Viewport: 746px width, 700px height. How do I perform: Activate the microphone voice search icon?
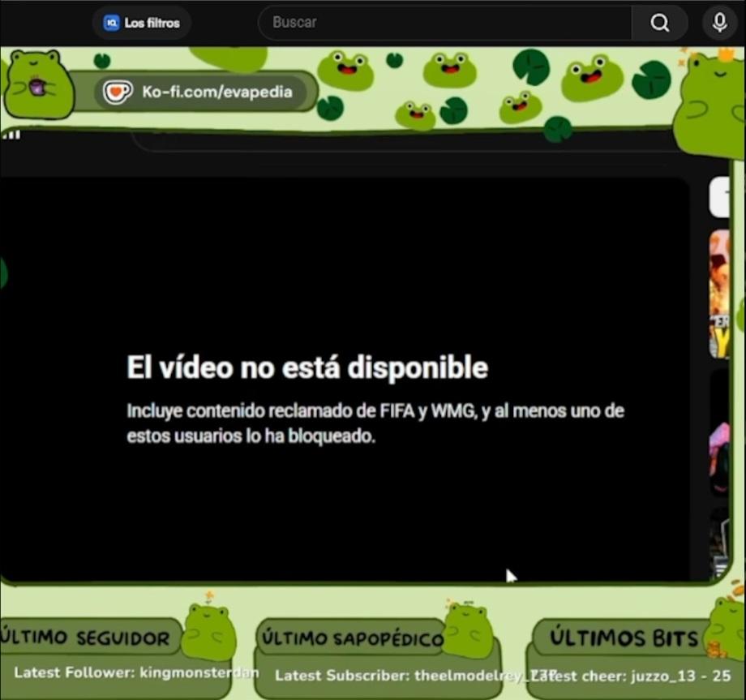tap(719, 23)
